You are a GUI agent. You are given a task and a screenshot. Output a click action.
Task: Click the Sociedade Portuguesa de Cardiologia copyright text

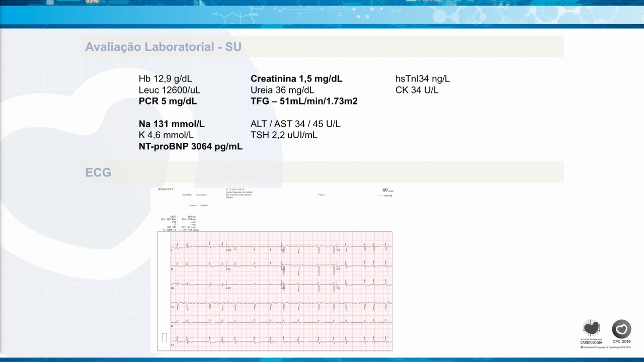605,347
